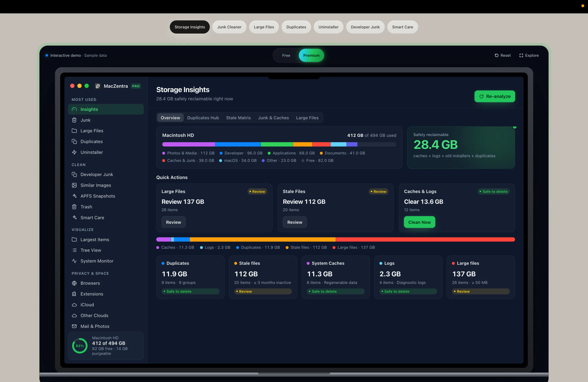Screen dimensions: 588x382
Task: Click the iCloud cloud icon
Action: (x=74, y=305)
